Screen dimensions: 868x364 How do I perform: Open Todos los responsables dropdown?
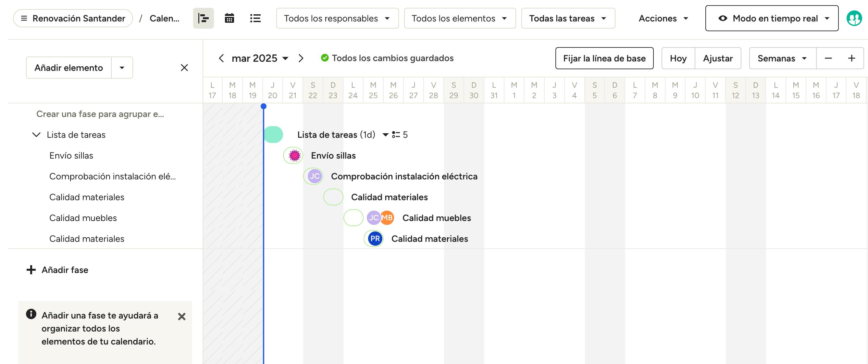337,18
